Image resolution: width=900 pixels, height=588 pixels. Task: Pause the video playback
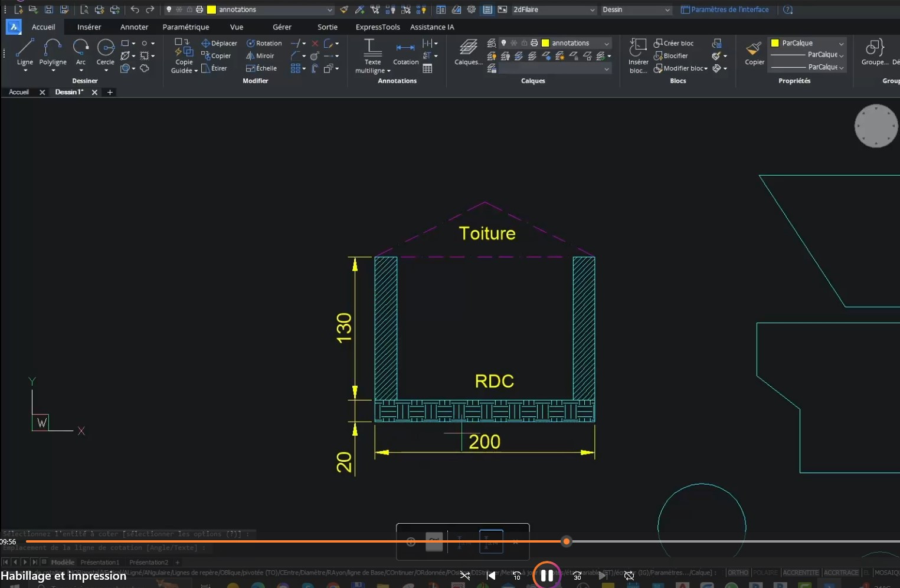tap(546, 576)
